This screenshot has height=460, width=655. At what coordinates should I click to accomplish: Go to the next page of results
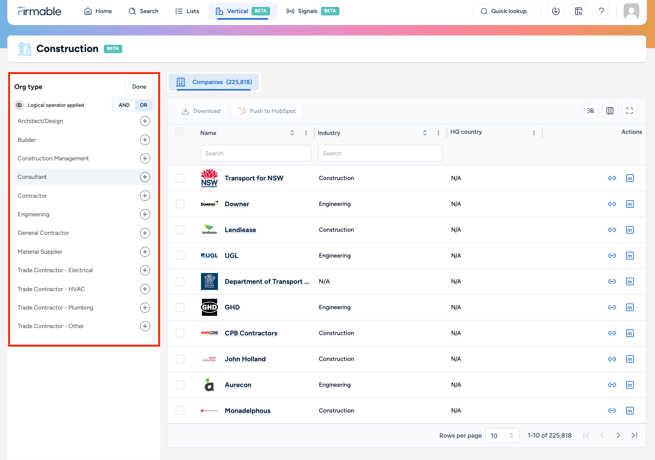(x=618, y=435)
